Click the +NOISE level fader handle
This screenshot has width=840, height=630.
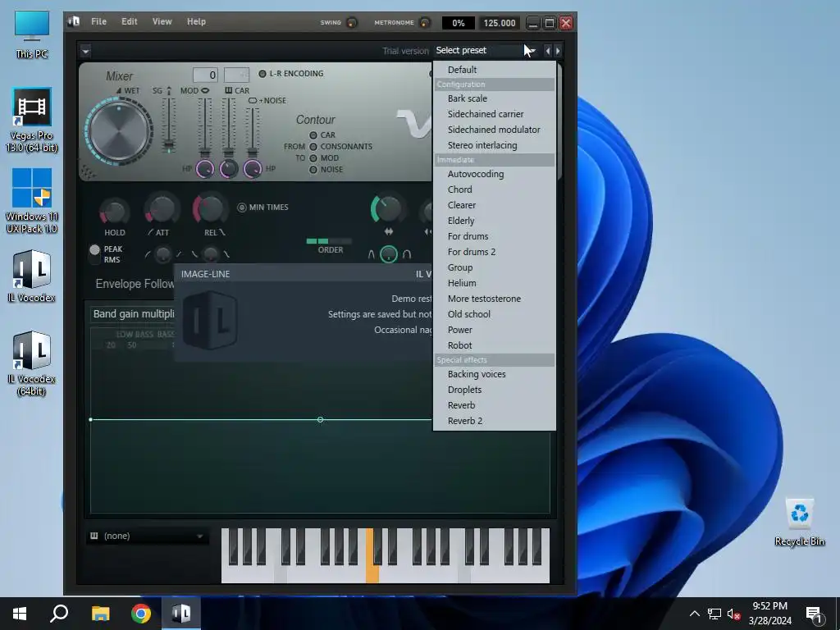[253, 153]
